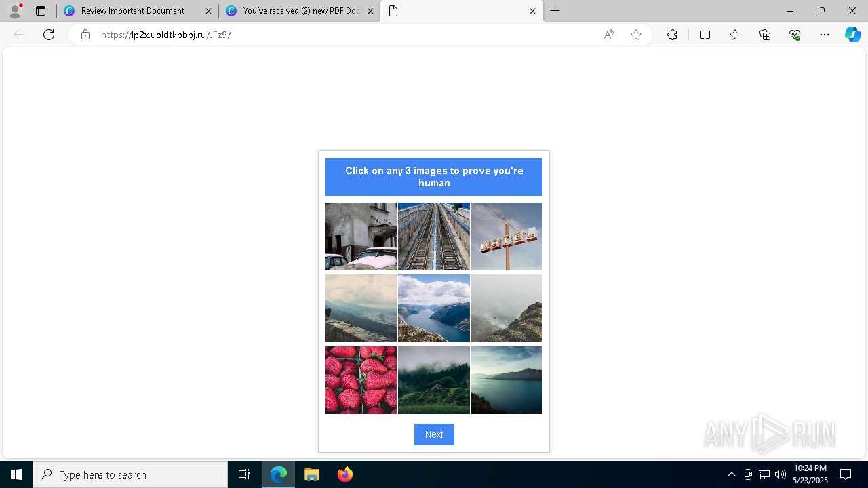Viewport: 868px width, 488px height.
Task: Launch Firefox from the taskbar
Action: click(344, 474)
